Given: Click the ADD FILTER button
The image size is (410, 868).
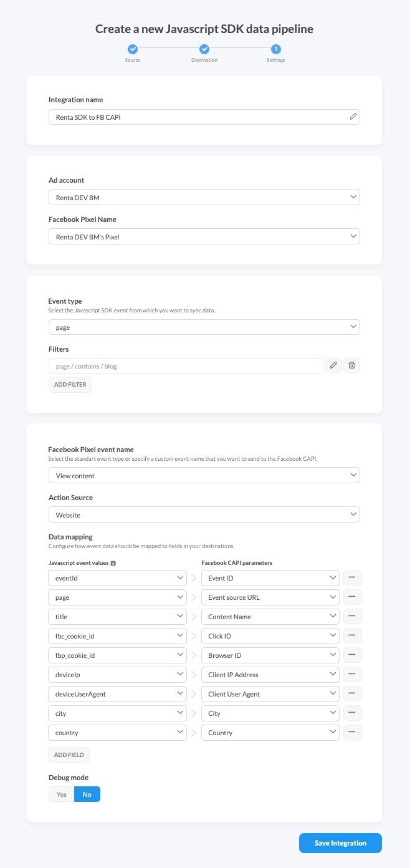Looking at the screenshot, I should (70, 384).
